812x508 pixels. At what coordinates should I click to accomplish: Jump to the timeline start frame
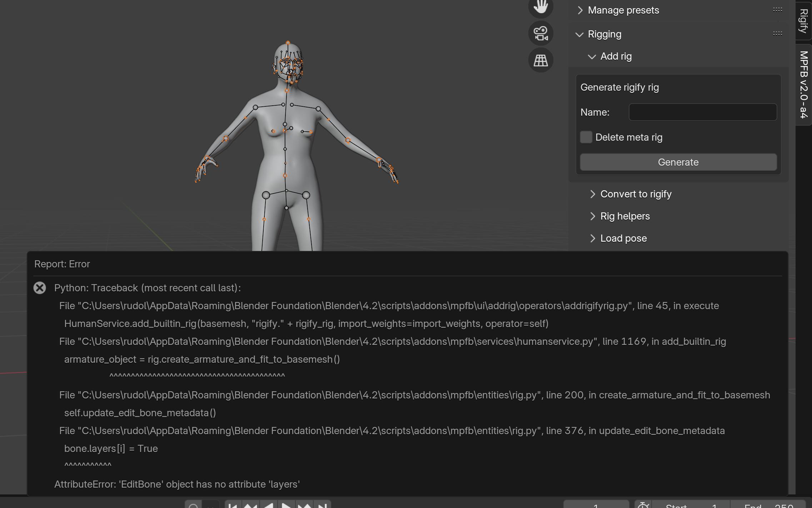point(233,506)
